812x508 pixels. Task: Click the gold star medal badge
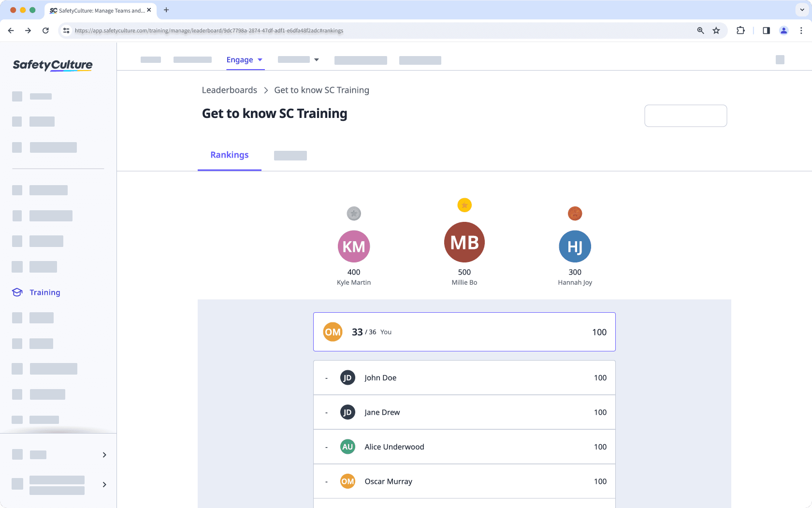464,205
